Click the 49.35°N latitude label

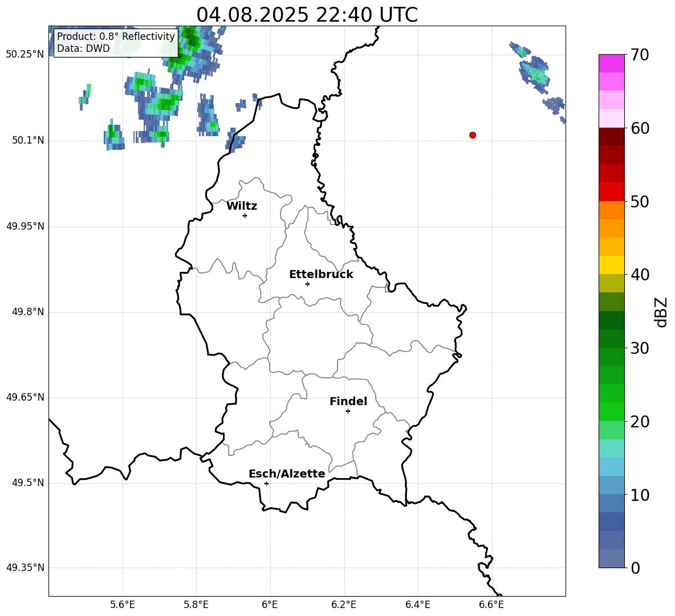point(25,568)
